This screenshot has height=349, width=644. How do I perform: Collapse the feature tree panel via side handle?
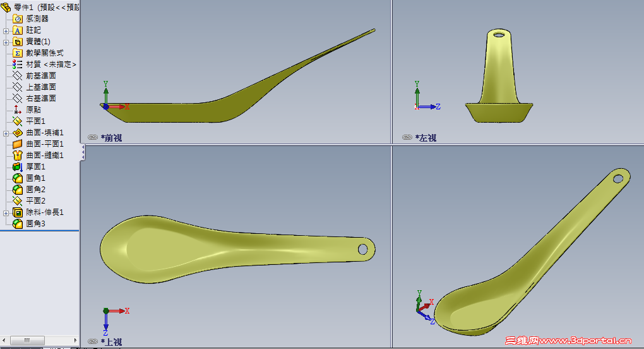(83, 152)
